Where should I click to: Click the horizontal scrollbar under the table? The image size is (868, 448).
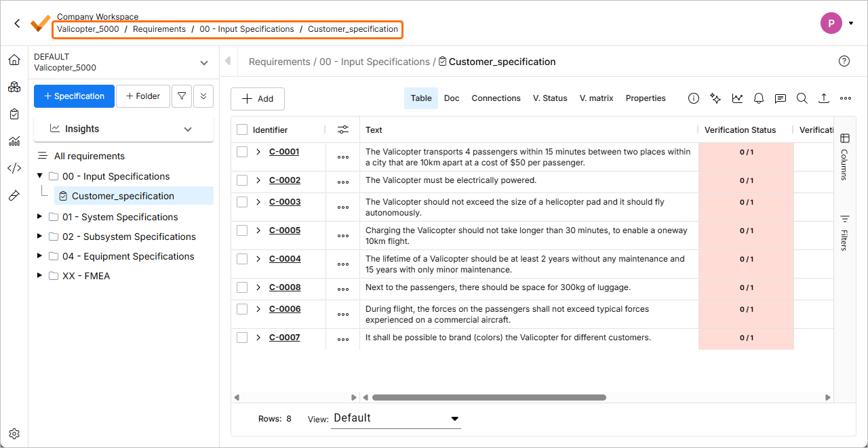point(488,398)
